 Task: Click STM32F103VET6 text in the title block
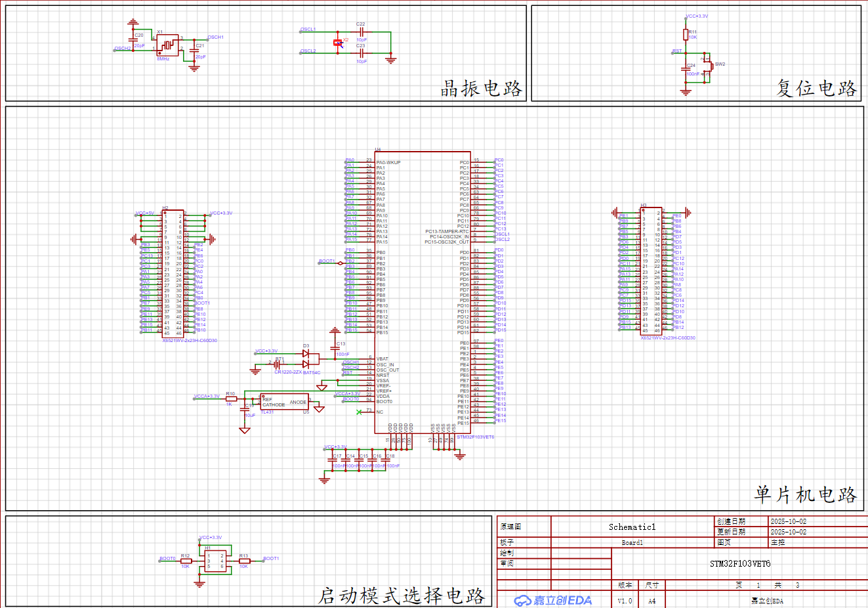tap(740, 563)
